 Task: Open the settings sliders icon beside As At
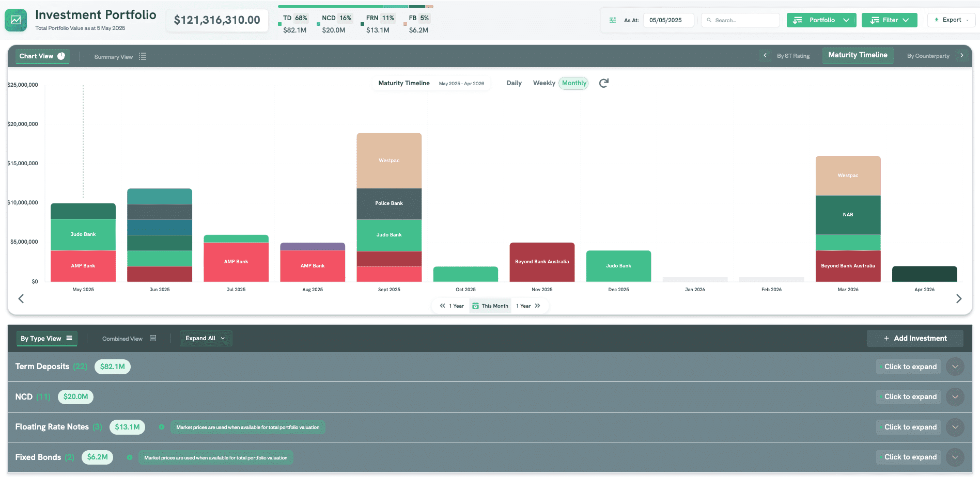[613, 20]
